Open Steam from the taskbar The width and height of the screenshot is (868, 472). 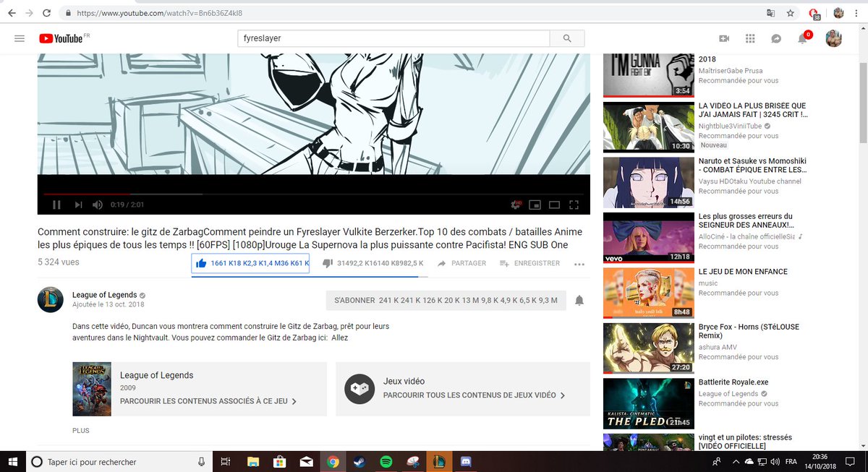point(359,461)
